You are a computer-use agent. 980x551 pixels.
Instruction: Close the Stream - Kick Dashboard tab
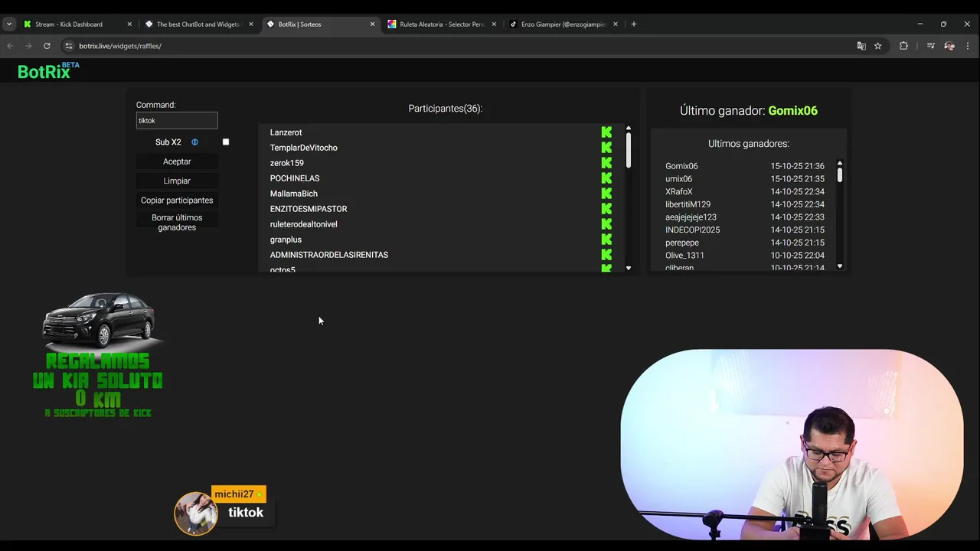pos(129,24)
